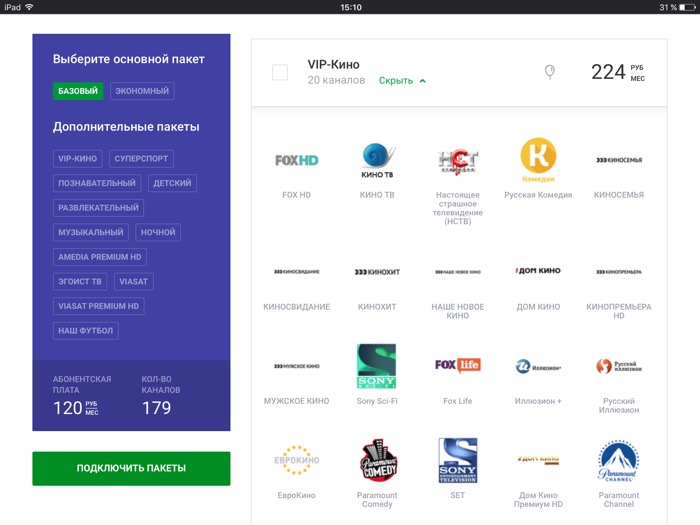This screenshot has height=525, width=700.
Task: Tap the VIP-Кино package title
Action: click(x=333, y=65)
